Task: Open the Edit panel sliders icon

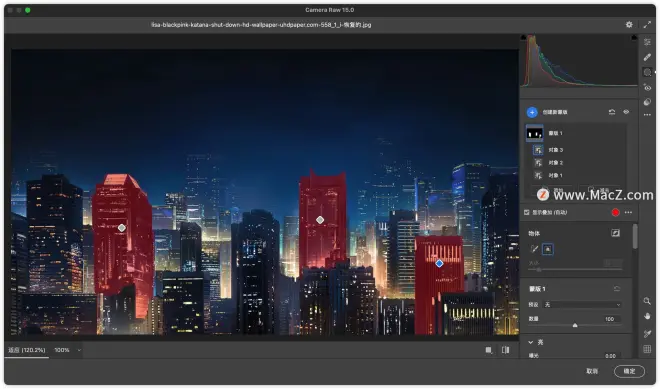Action: click(x=647, y=42)
